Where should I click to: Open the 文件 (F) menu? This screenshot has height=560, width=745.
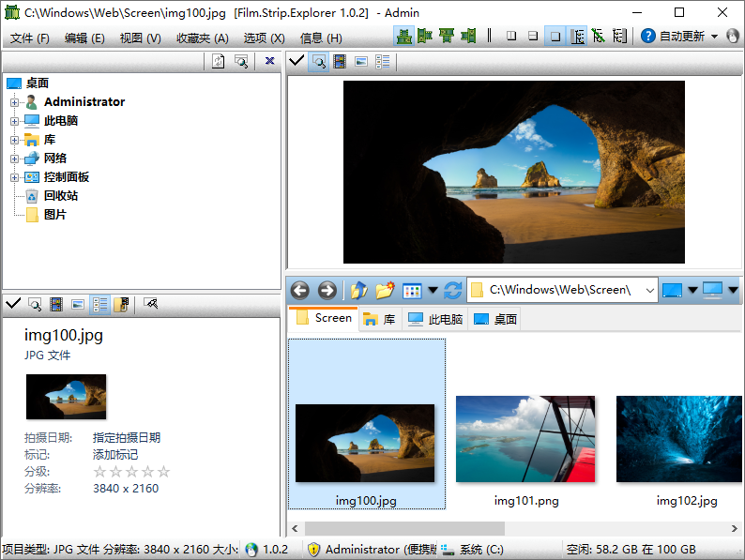[29, 38]
